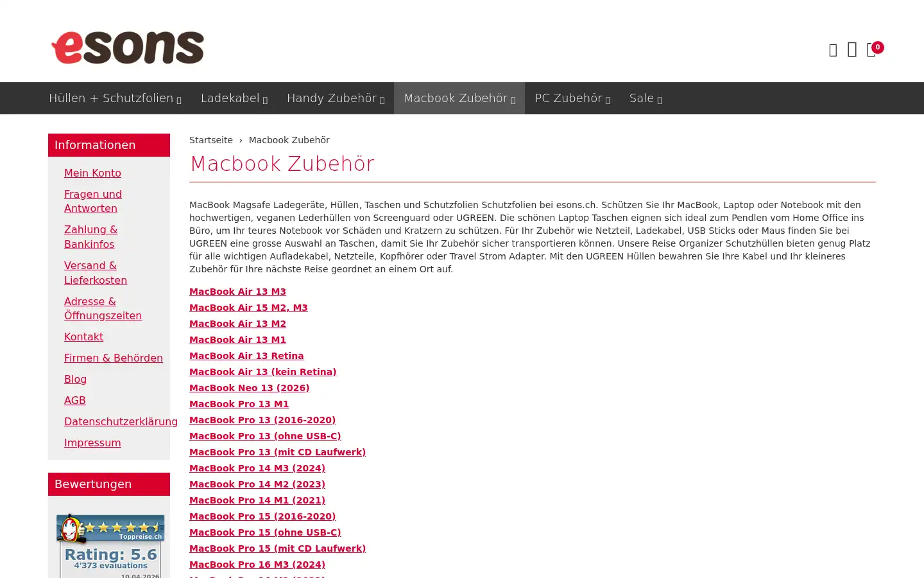Screen dimensions: 924x578
Task: Open MacBook Air 15 M2, M3 category
Action: click(x=248, y=308)
